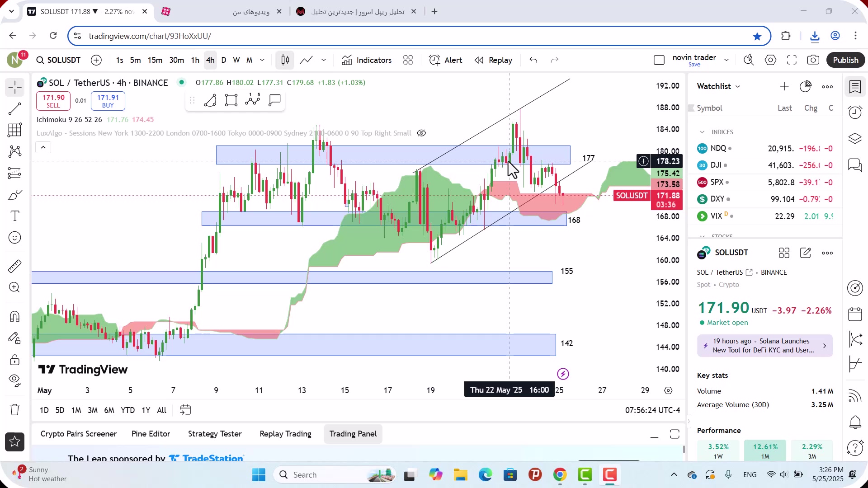Open candlestick chart type menu

point(285,60)
